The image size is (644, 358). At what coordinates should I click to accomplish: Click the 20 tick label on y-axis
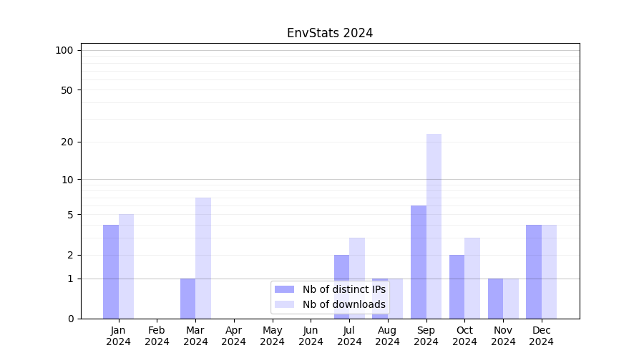[x=67, y=142]
